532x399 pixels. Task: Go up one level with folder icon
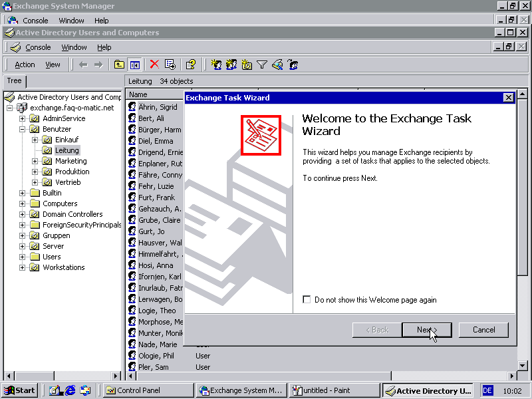119,65
